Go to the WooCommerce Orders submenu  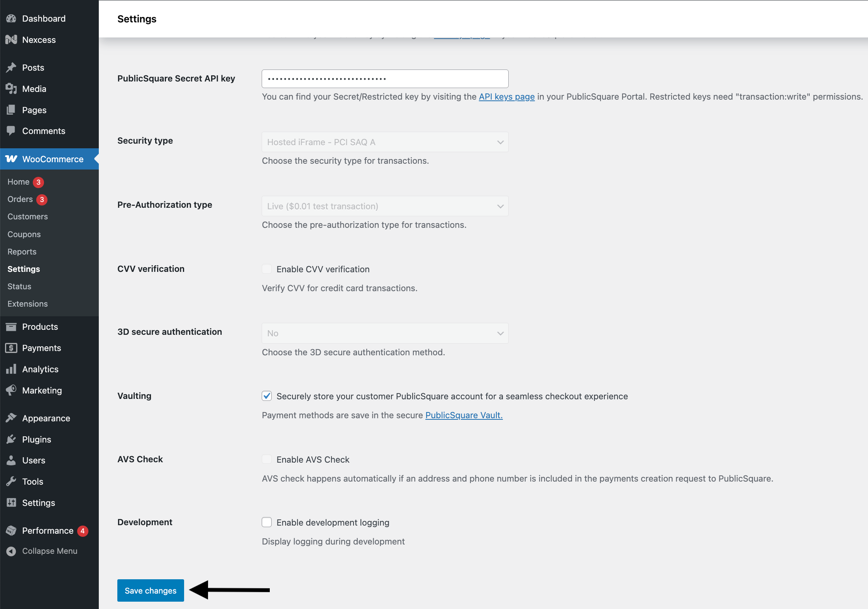tap(20, 199)
